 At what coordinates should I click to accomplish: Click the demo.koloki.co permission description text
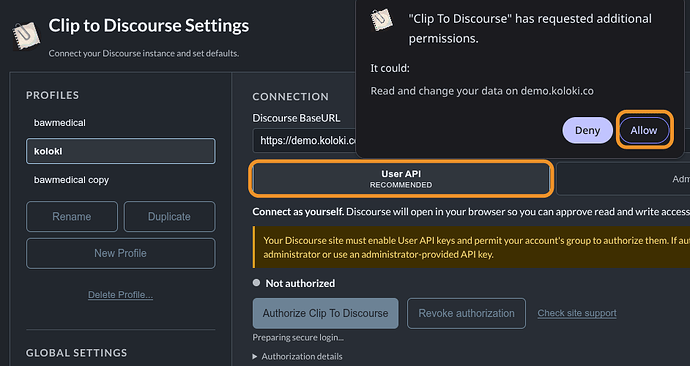pyautogui.click(x=482, y=91)
